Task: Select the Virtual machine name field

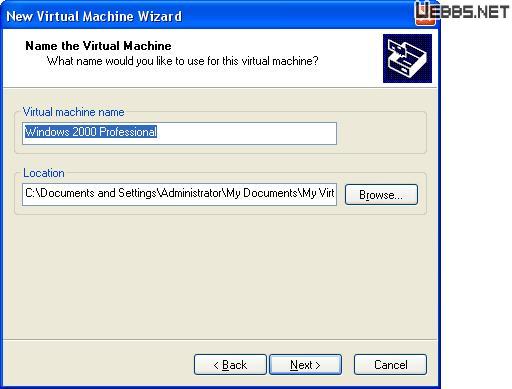Action: pyautogui.click(x=179, y=133)
